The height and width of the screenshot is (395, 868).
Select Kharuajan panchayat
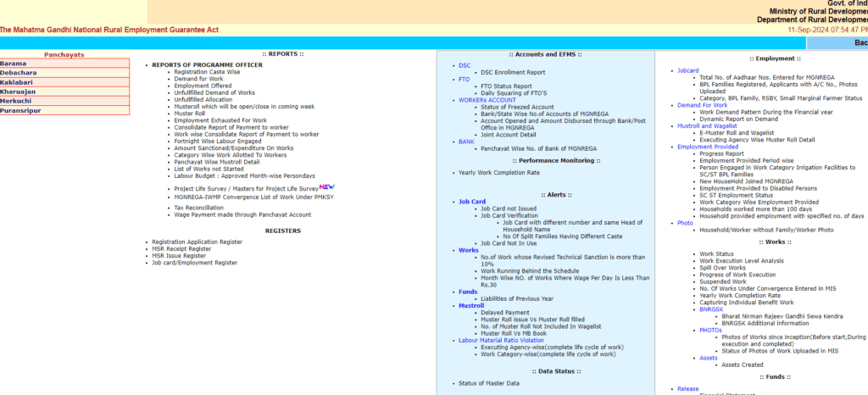click(x=19, y=92)
